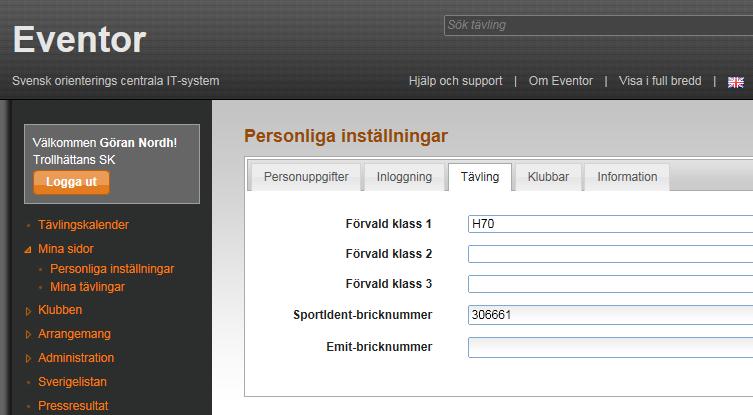This screenshot has width=753, height=415.
Task: Open Pressresultat in the sidebar
Action: (x=73, y=406)
